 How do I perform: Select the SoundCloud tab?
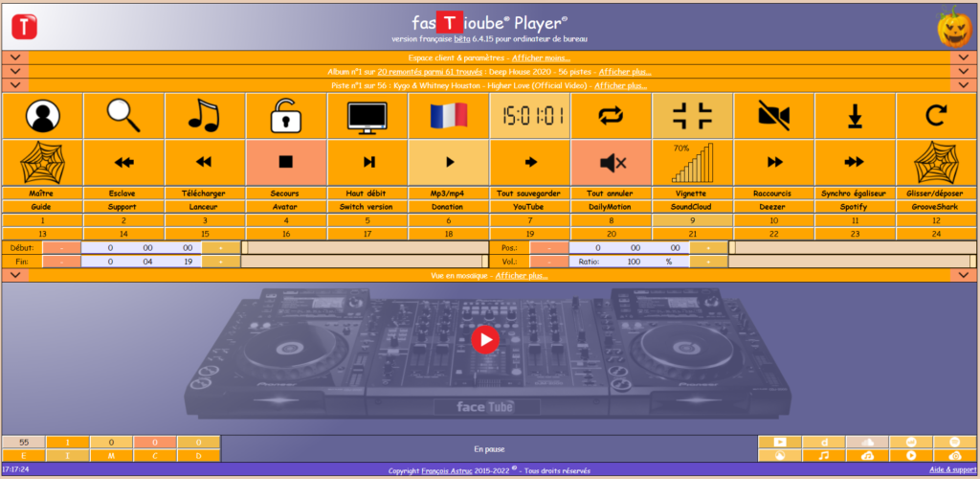pyautogui.click(x=692, y=206)
